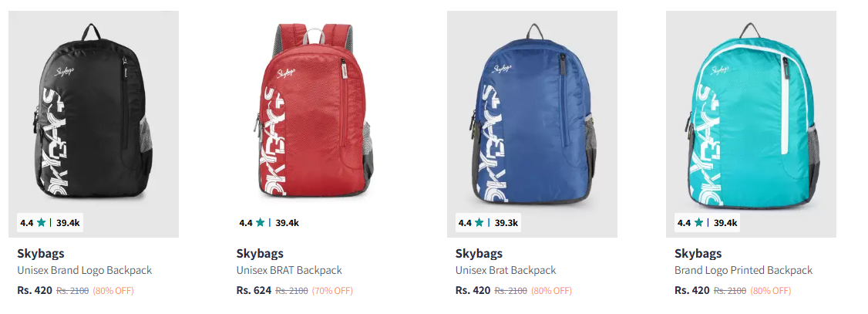Click the rating star on the teal backpack
The image size is (868, 314).
point(698,223)
